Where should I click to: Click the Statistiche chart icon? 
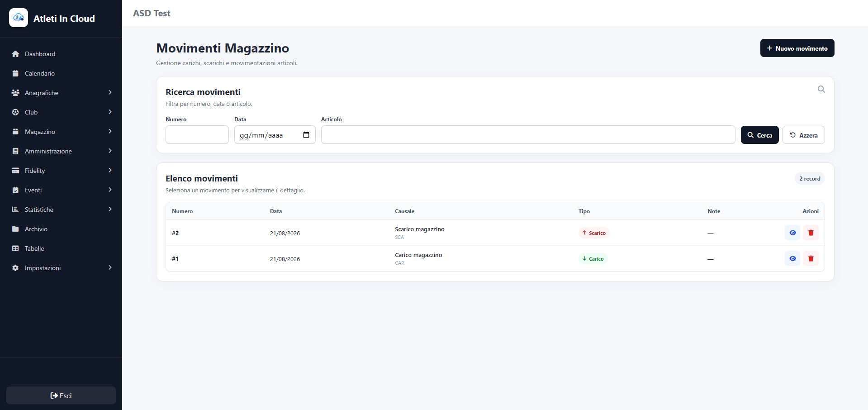tap(15, 210)
